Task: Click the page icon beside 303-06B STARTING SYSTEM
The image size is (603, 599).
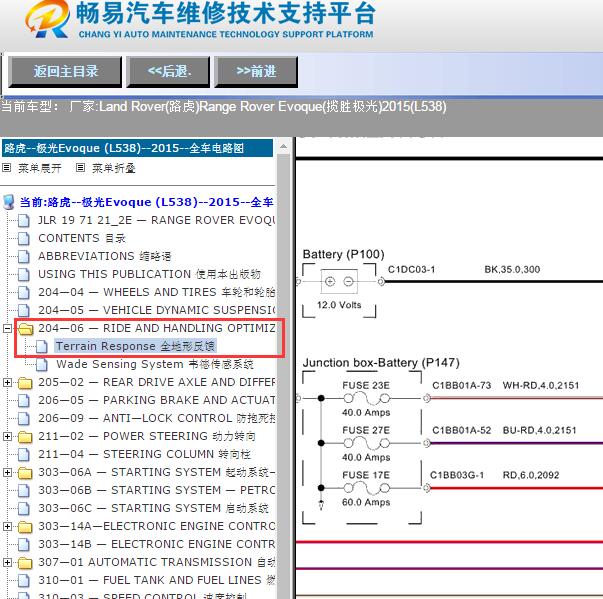Action: 24,491
